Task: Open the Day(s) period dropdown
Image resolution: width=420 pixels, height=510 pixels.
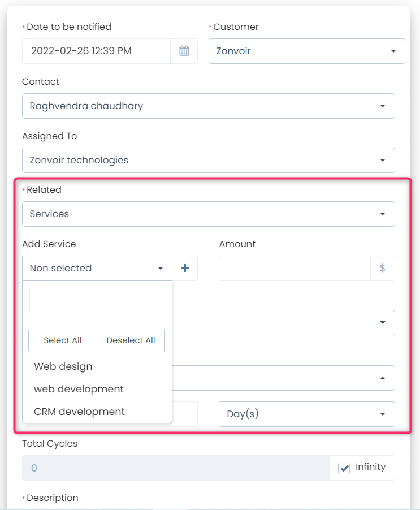Action: [x=306, y=414]
